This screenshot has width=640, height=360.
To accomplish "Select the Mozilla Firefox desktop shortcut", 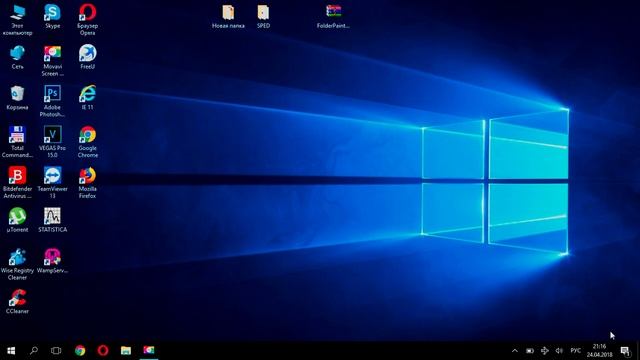I will tap(87, 183).
